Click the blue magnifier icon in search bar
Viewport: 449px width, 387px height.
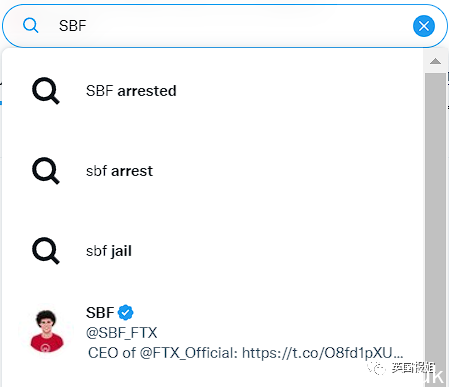click(30, 26)
